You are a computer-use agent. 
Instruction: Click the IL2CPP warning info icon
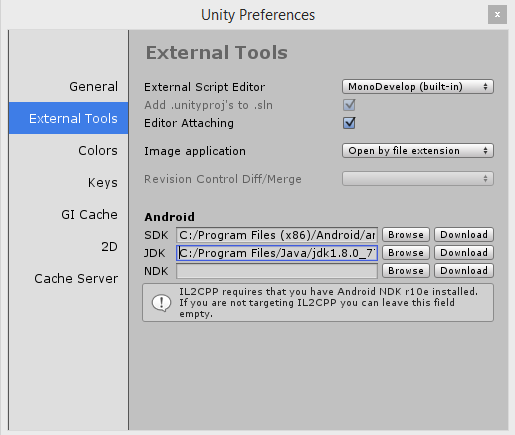point(161,303)
